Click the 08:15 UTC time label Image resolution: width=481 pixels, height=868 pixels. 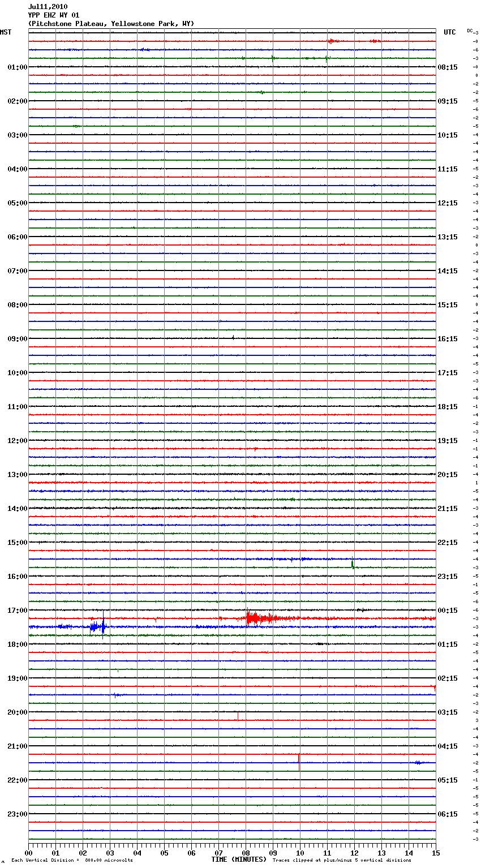pyautogui.click(x=448, y=67)
